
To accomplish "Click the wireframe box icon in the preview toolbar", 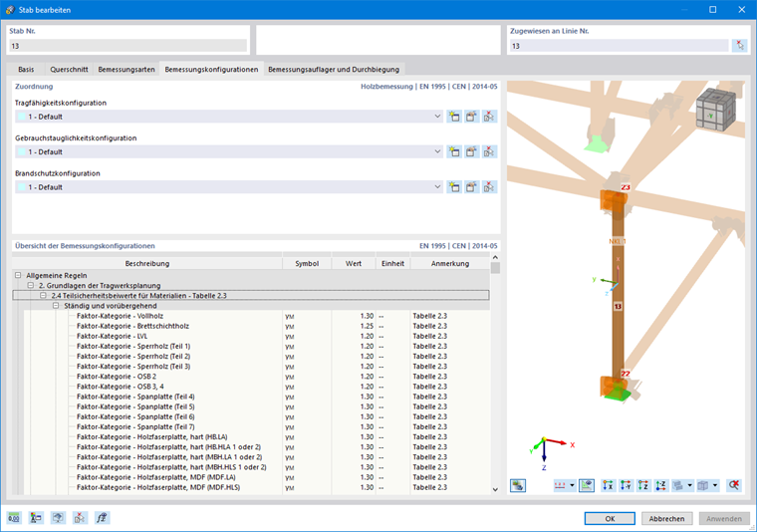I will tap(703, 485).
